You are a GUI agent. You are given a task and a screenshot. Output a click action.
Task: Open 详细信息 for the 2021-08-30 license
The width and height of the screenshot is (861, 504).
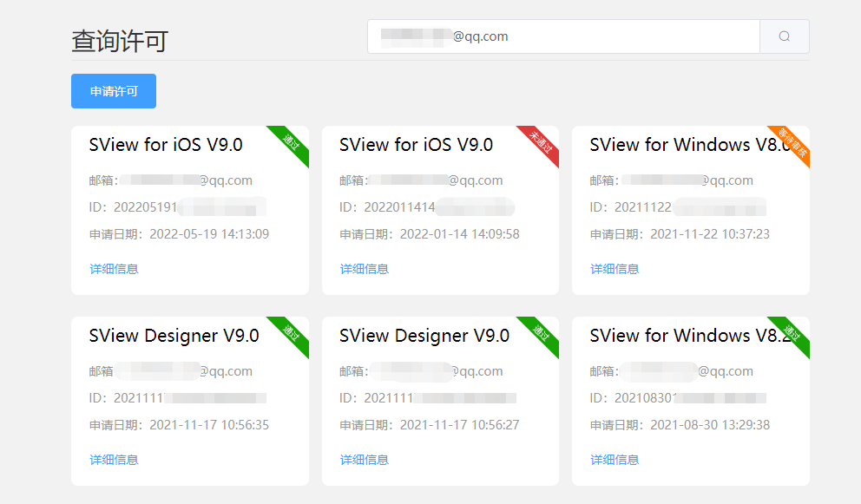615,460
